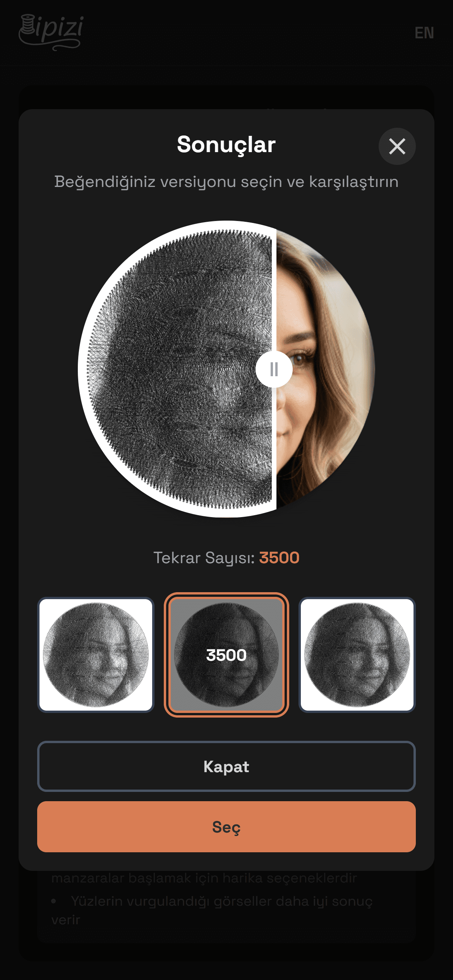Close the Sonuçlar dialog with X icon

397,146
